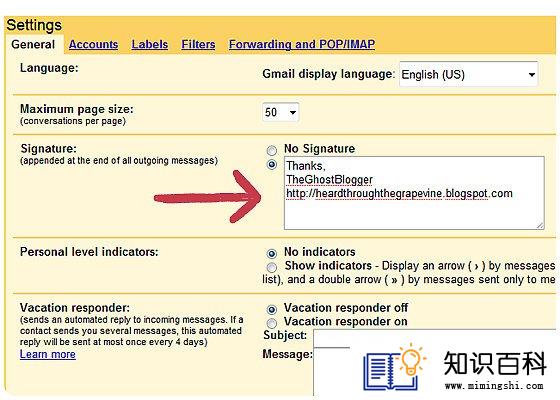Open the maximum page size dropdown

click(280, 112)
